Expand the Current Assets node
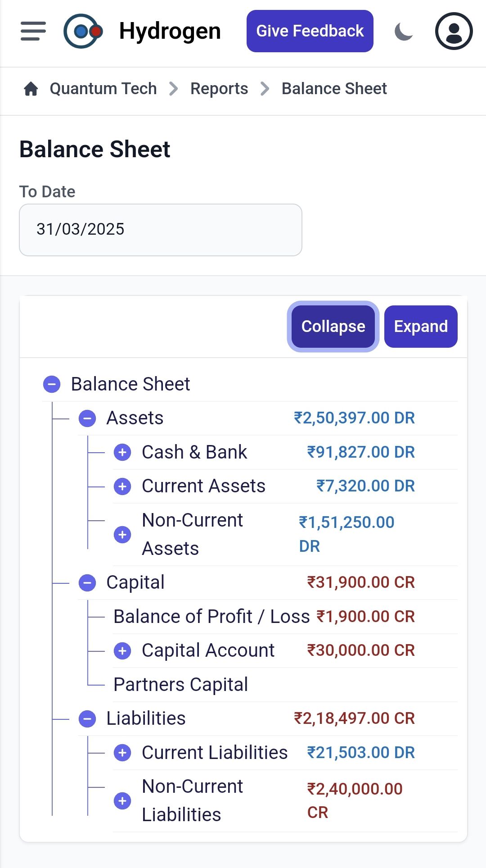This screenshot has height=868, width=486. click(x=122, y=486)
